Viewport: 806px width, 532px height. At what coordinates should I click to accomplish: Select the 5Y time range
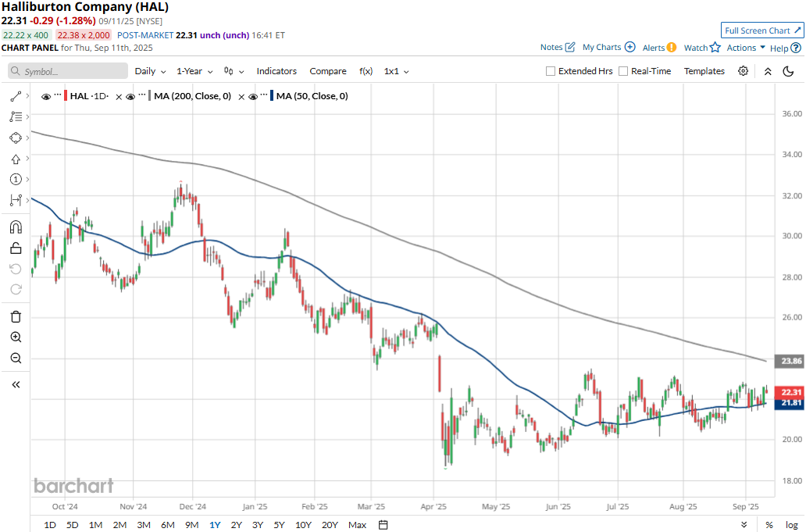(279, 525)
